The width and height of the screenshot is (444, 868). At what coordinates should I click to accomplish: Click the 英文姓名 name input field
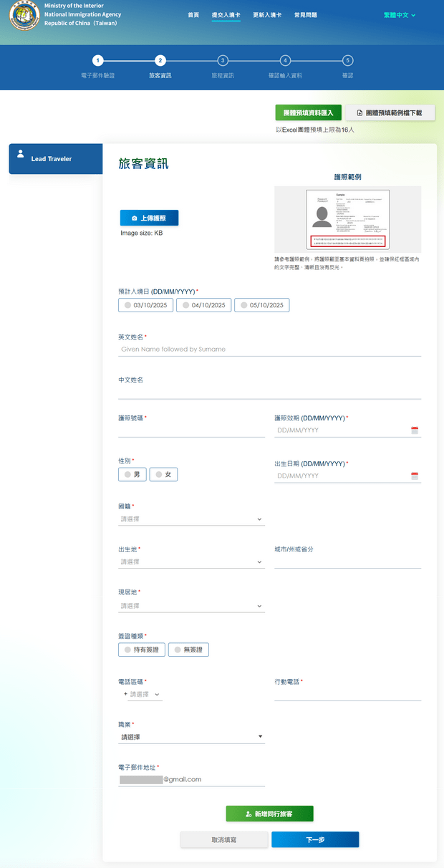pyautogui.click(x=269, y=349)
